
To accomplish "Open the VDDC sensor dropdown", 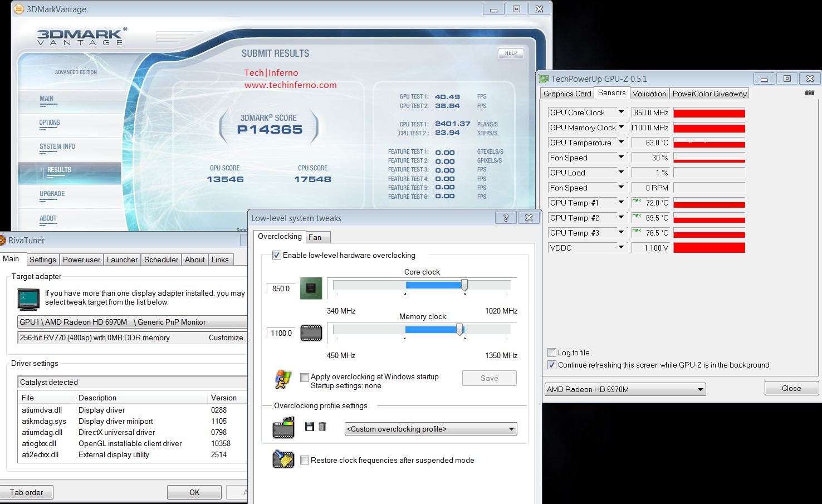I will click(621, 248).
